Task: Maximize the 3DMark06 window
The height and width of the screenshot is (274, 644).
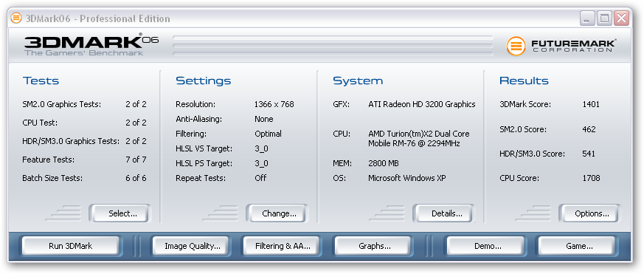Action: pos(604,18)
